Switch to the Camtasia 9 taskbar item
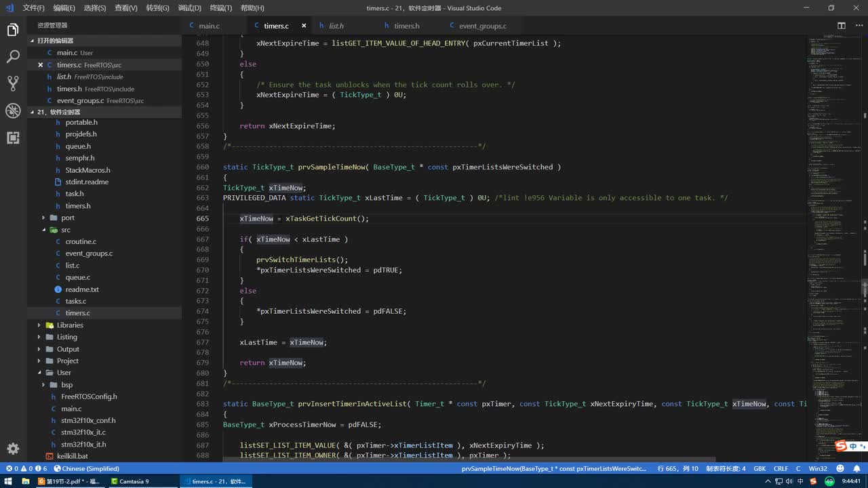Screen dimensions: 868x488 click(143, 481)
